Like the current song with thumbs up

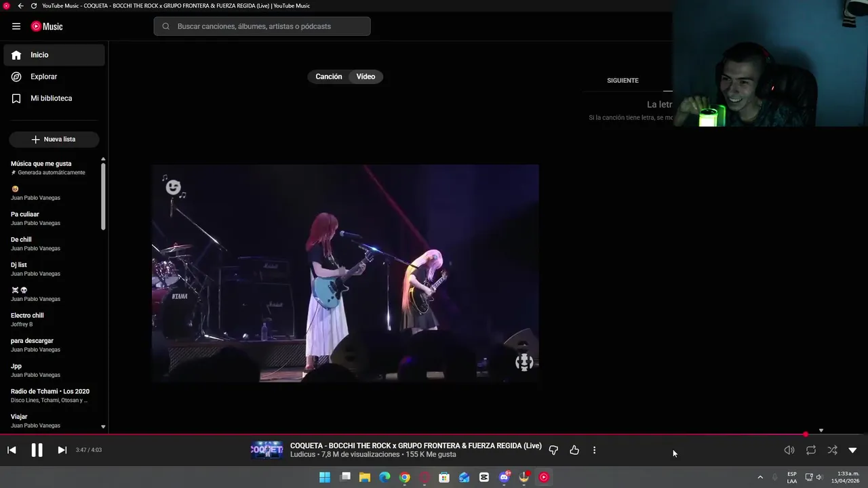coord(574,450)
